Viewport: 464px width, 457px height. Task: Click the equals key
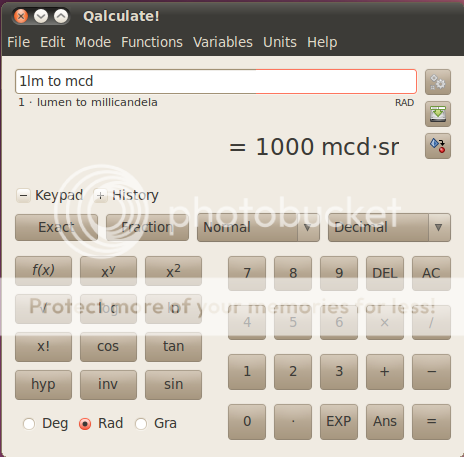[x=431, y=422]
